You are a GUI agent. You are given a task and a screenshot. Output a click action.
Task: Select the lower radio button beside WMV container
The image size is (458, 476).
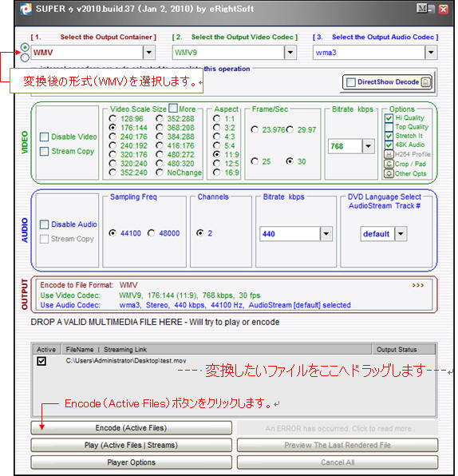click(x=25, y=58)
